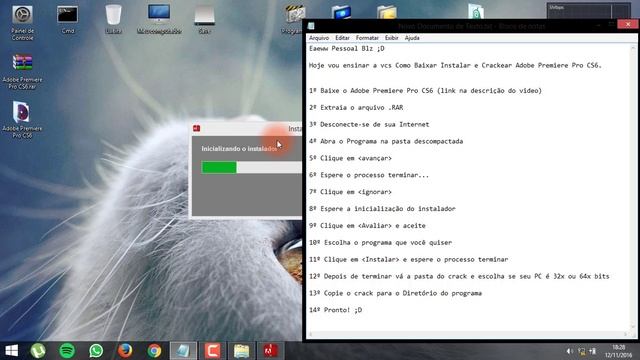Select the drive desktop icon next to the monitor icon

[204, 20]
